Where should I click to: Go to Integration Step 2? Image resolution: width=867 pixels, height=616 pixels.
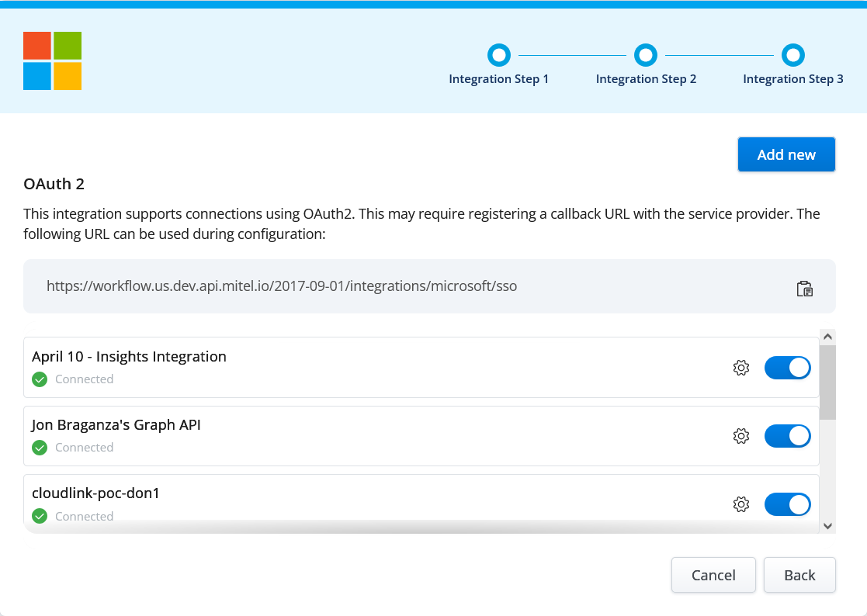coord(645,55)
